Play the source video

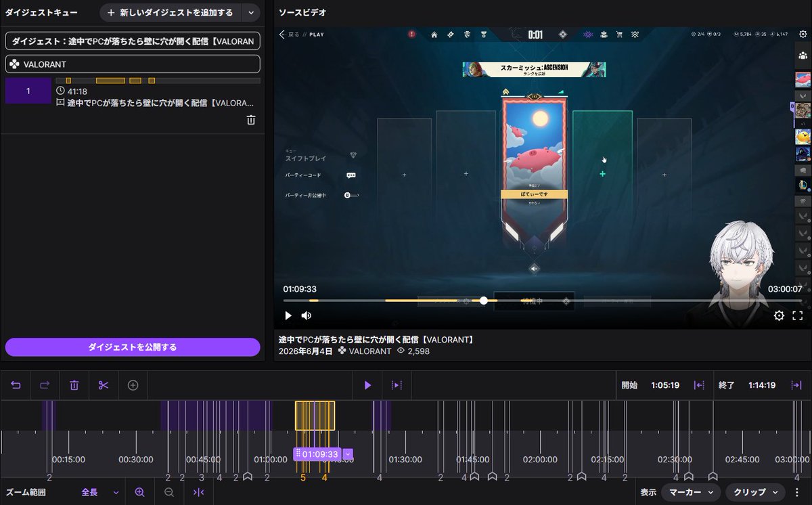288,315
